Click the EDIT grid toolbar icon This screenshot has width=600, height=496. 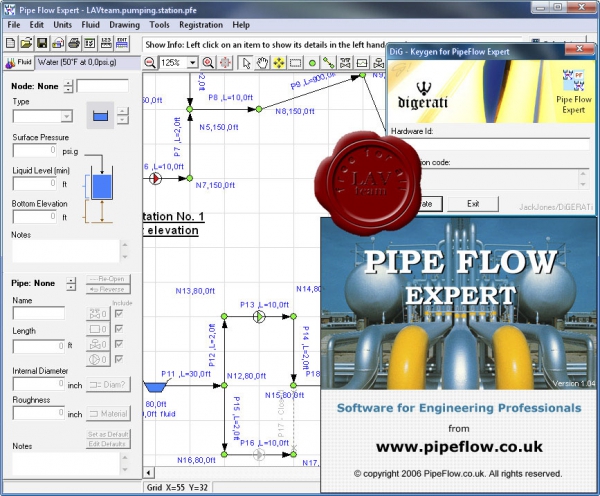[x=122, y=43]
